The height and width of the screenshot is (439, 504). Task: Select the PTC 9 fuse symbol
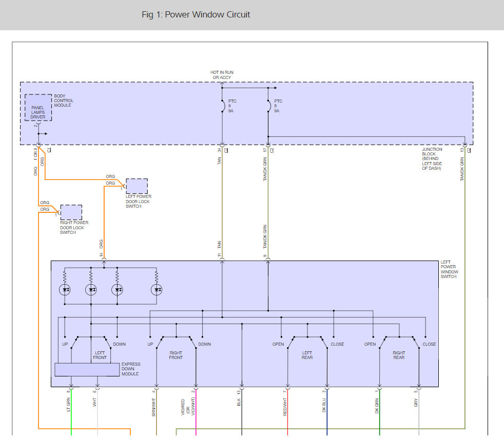(x=222, y=107)
